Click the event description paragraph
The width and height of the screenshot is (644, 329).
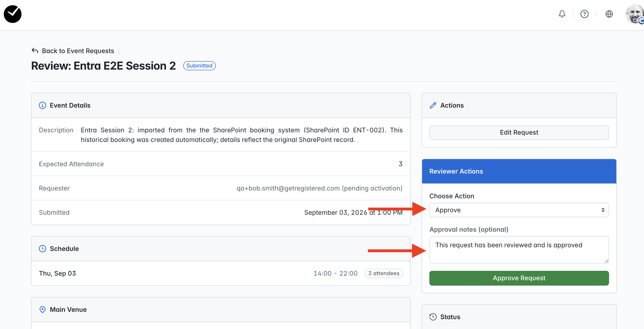pos(242,135)
